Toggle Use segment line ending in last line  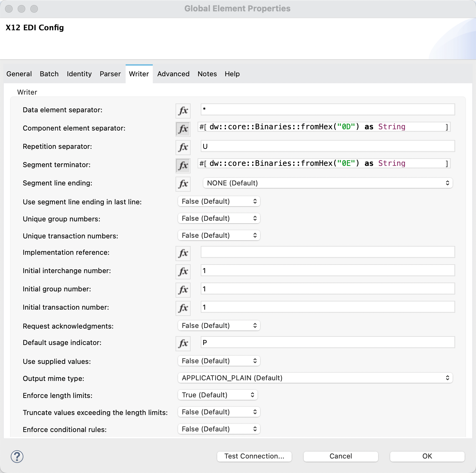click(218, 201)
